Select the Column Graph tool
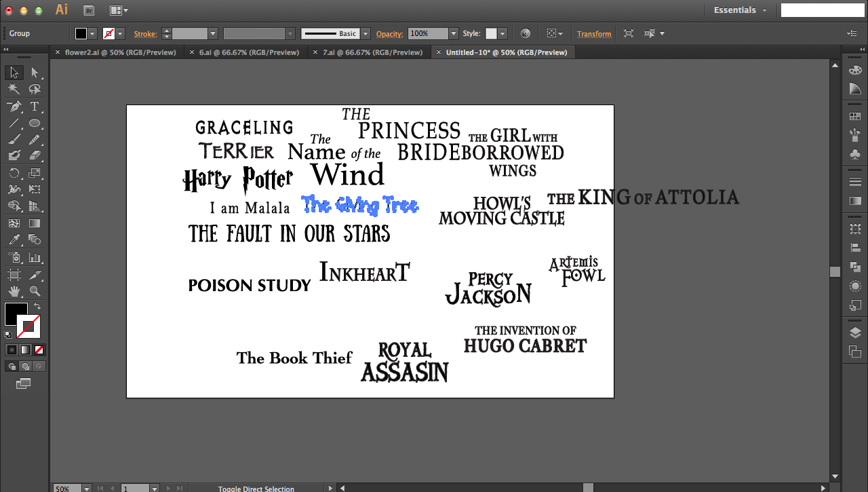The height and width of the screenshot is (492, 868). tap(35, 257)
